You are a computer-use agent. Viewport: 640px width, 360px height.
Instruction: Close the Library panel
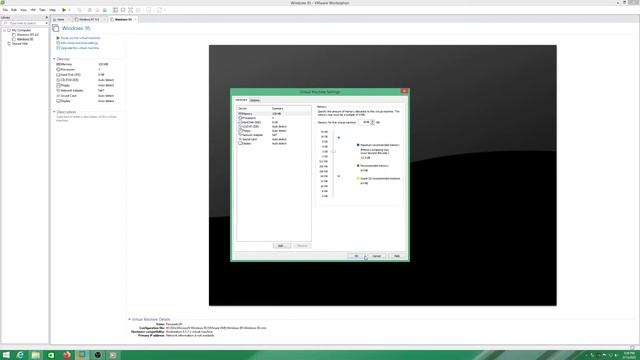point(47,17)
